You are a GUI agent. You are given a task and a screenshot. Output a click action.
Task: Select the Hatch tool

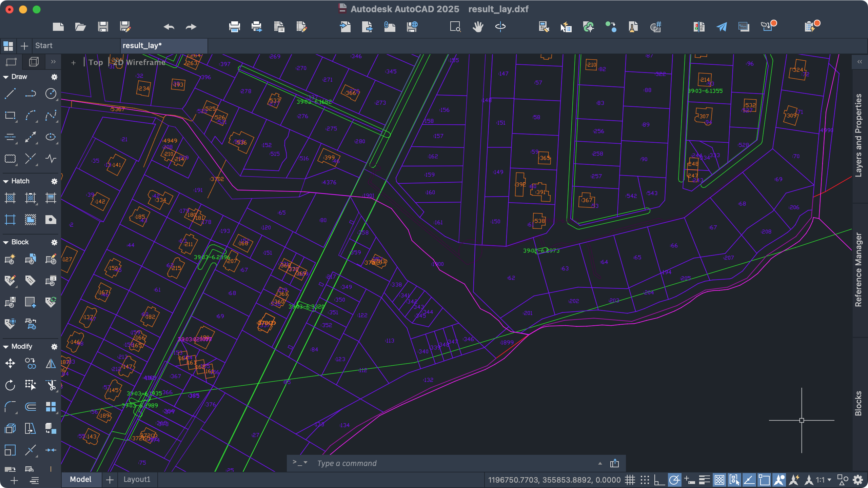[10, 198]
